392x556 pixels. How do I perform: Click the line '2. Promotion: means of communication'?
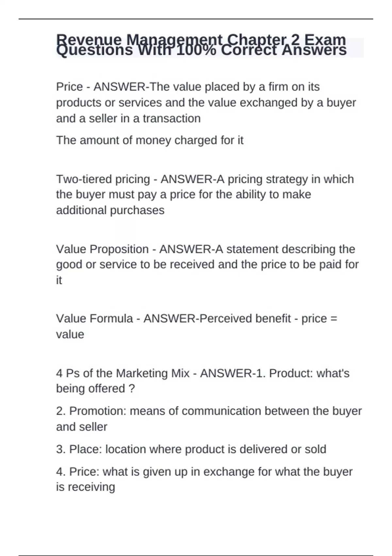coord(208,411)
